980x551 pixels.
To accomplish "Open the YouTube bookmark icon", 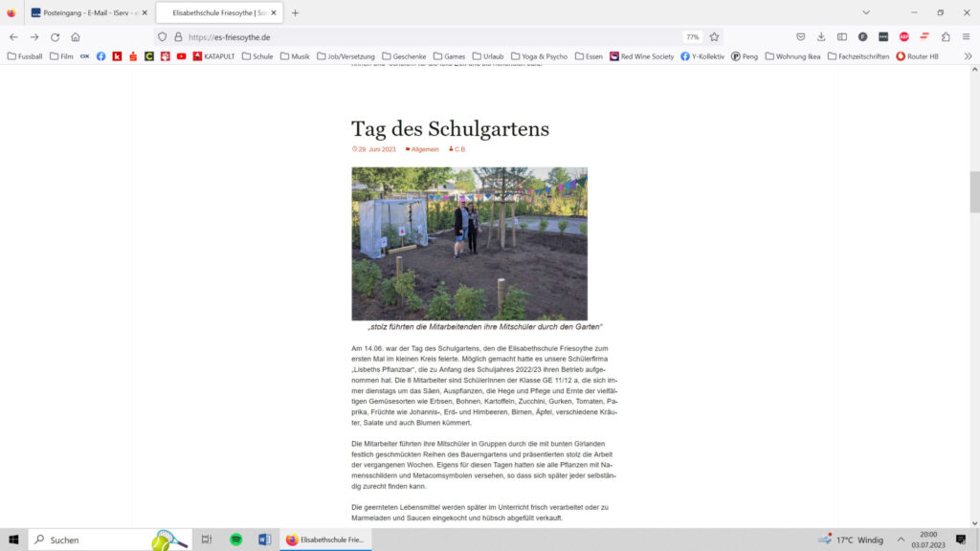I will 181,56.
